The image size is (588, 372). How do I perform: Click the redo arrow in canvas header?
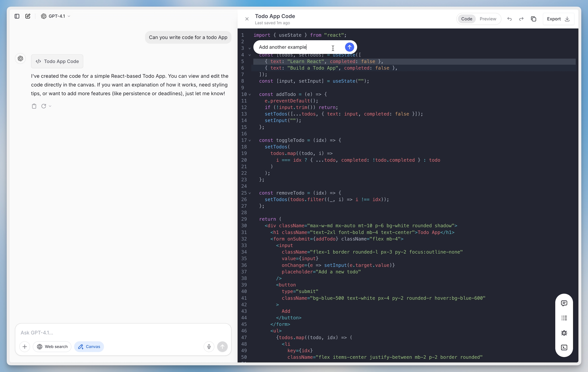coord(521,19)
